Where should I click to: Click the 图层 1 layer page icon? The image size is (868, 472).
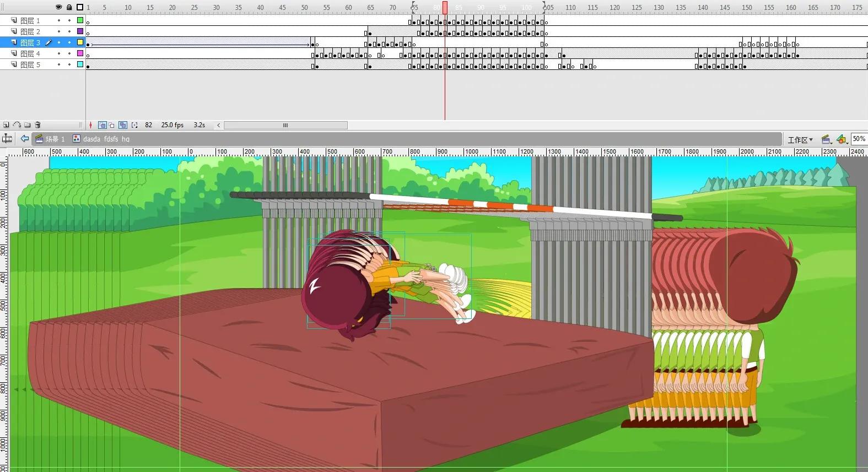tap(14, 20)
